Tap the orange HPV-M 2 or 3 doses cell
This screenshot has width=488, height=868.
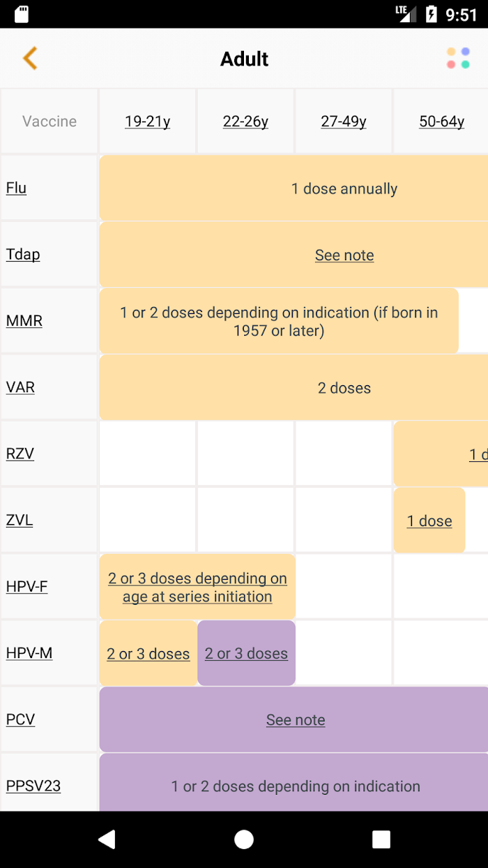148,653
